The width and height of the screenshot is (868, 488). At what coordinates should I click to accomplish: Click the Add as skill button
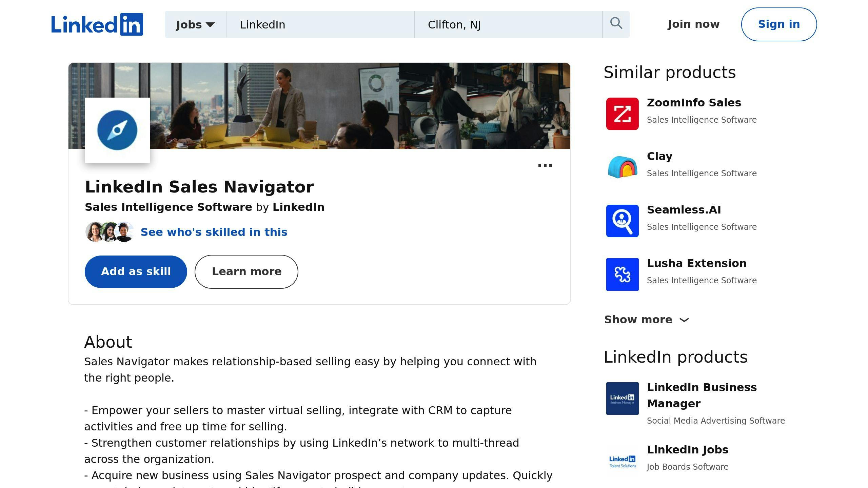(x=136, y=271)
